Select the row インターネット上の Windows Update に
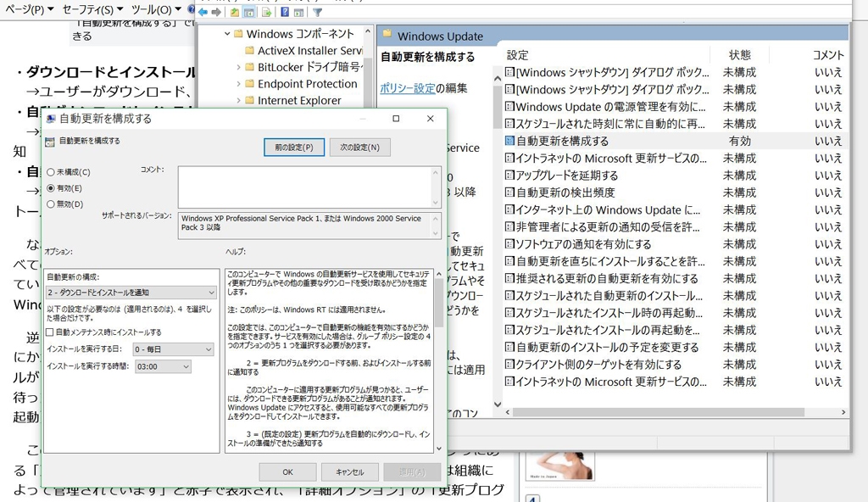The width and height of the screenshot is (868, 502). coord(676,209)
